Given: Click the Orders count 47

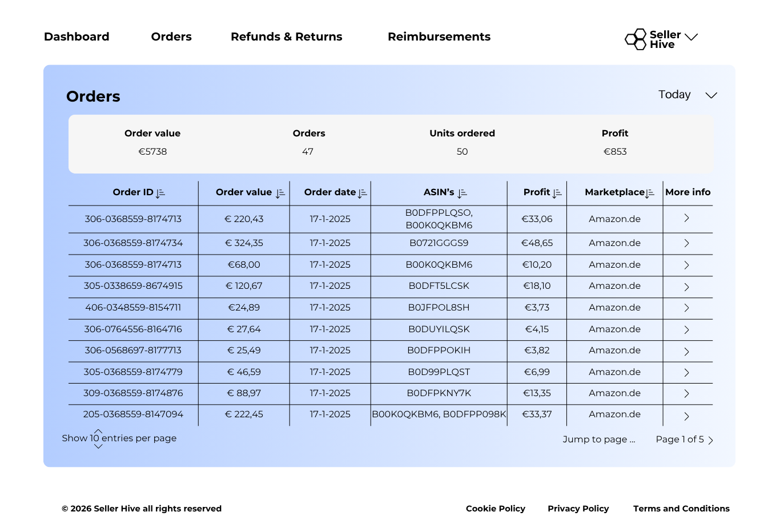Looking at the screenshot, I should pyautogui.click(x=308, y=152).
